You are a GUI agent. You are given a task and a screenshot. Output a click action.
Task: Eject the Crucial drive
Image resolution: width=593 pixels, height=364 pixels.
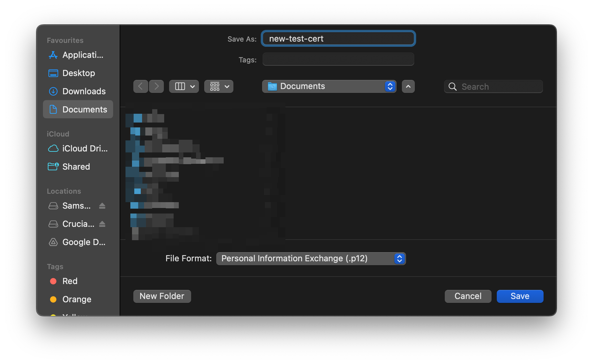click(x=102, y=224)
